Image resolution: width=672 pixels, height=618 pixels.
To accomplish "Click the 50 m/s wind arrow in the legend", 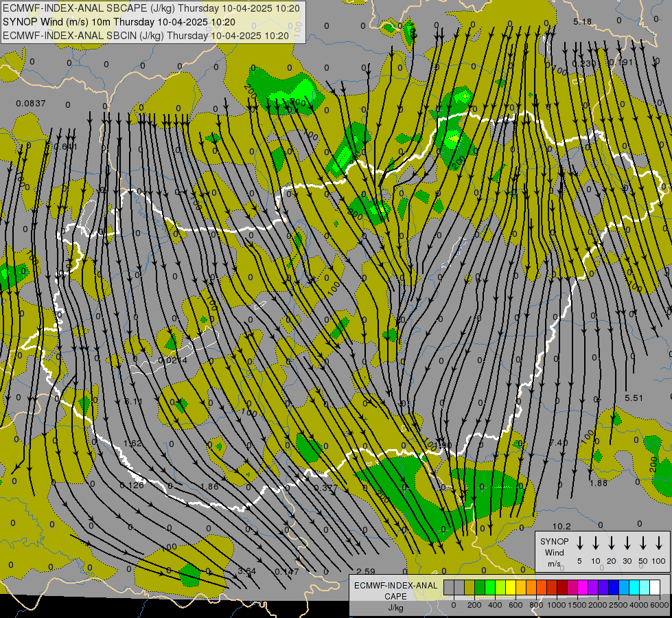I will (x=643, y=543).
